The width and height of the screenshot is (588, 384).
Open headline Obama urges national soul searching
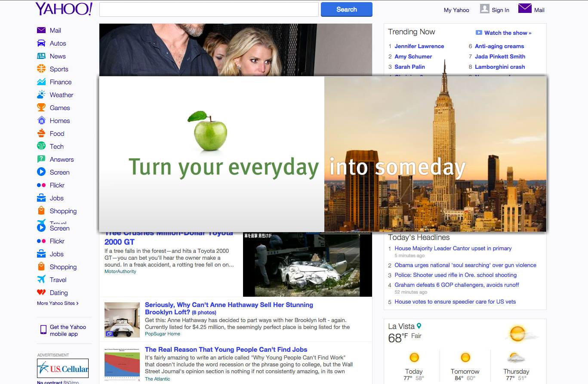point(465,265)
